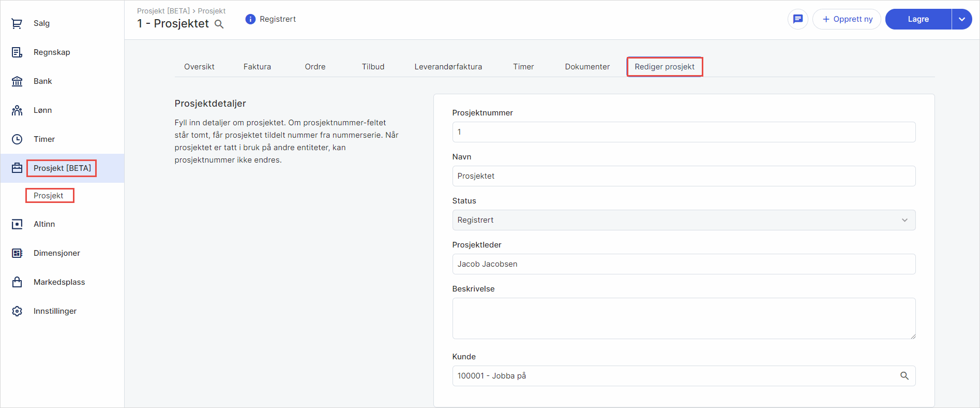
Task: Open the Lønn people icon
Action: coord(17,110)
